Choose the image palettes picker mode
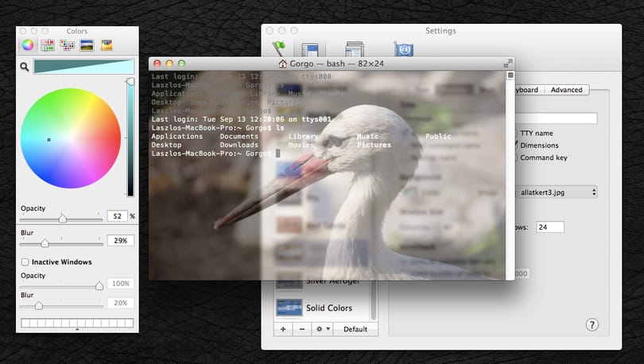This screenshot has height=364, width=644. [87, 45]
